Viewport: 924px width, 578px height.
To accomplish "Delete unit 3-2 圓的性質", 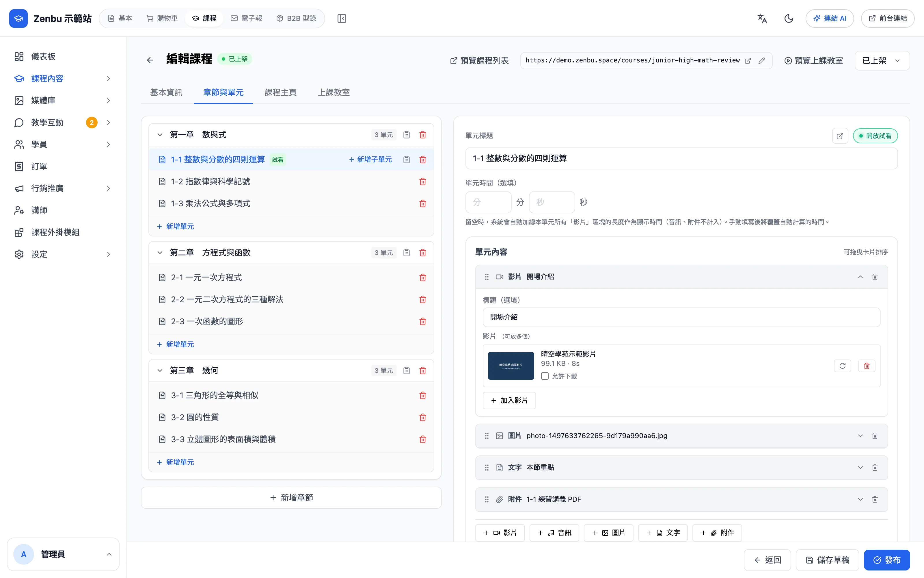I will (423, 417).
